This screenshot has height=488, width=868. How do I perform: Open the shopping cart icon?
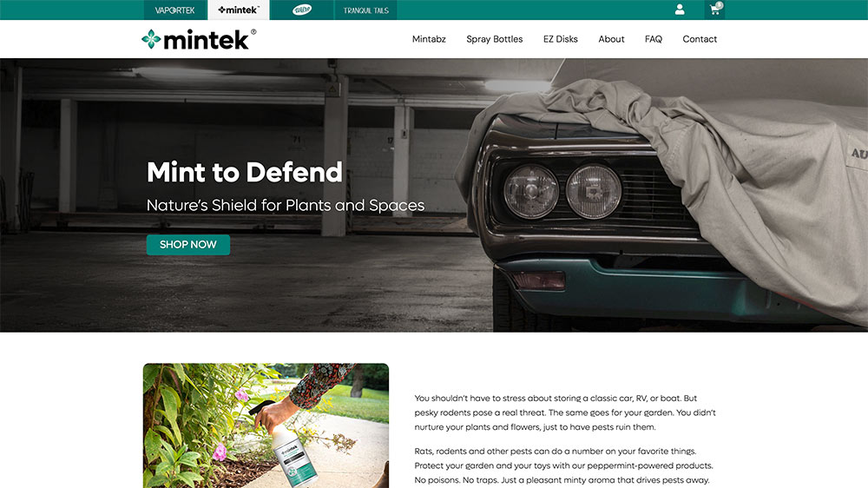[714, 10]
